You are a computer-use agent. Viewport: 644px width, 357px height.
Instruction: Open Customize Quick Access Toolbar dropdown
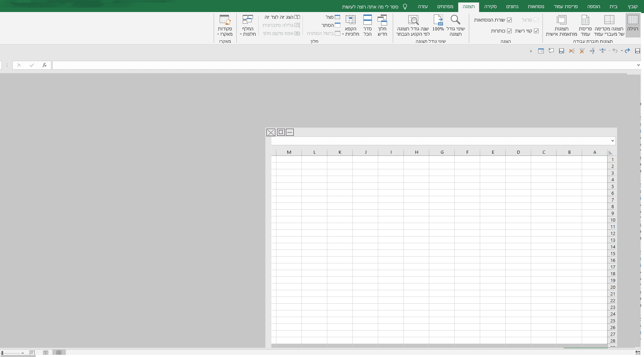pyautogui.click(x=531, y=51)
